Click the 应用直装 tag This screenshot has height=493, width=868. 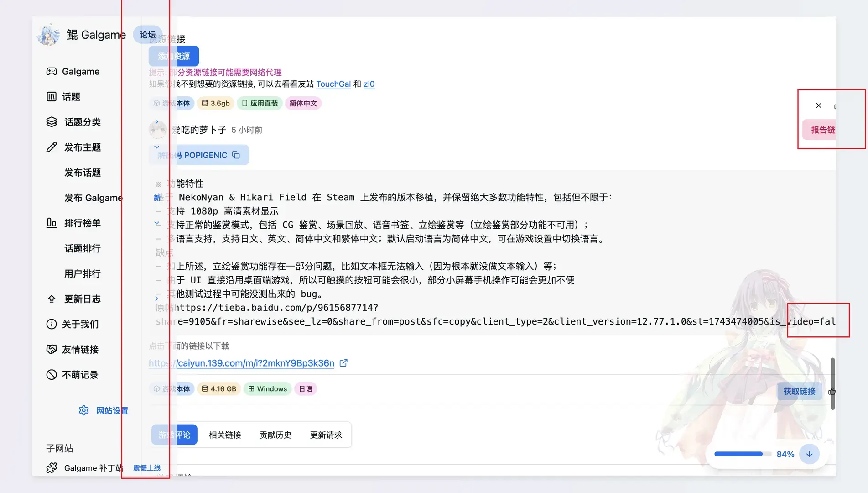pos(260,103)
